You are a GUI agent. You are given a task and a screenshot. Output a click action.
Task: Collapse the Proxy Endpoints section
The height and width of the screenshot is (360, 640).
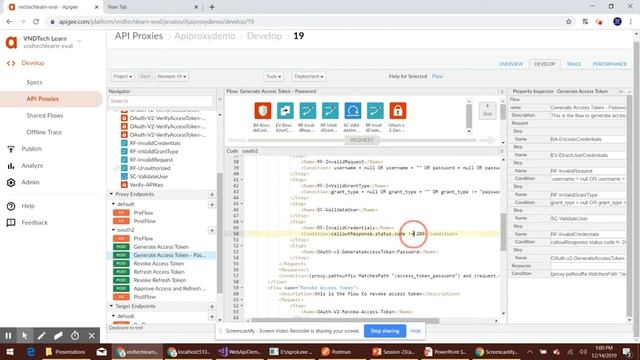[x=111, y=194]
